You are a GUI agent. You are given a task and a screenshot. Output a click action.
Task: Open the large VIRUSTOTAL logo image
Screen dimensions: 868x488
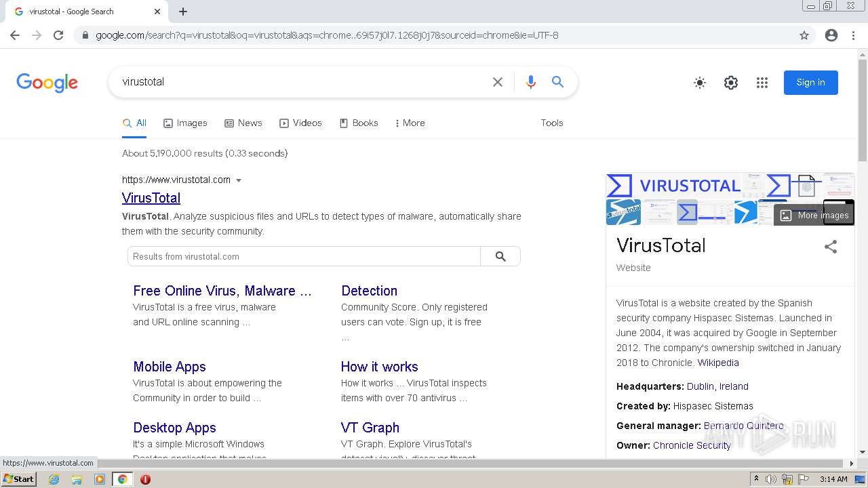(x=673, y=186)
